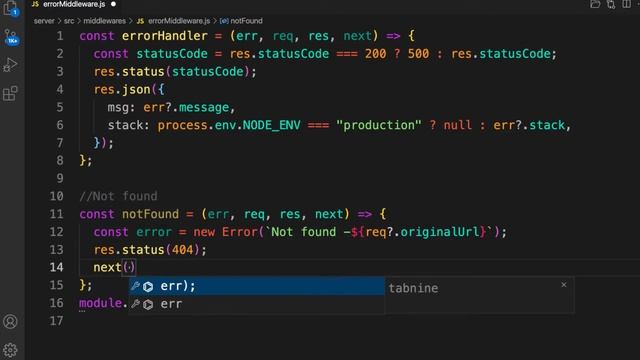Open the Extensions view icon
The image size is (640, 360).
tap(10, 93)
